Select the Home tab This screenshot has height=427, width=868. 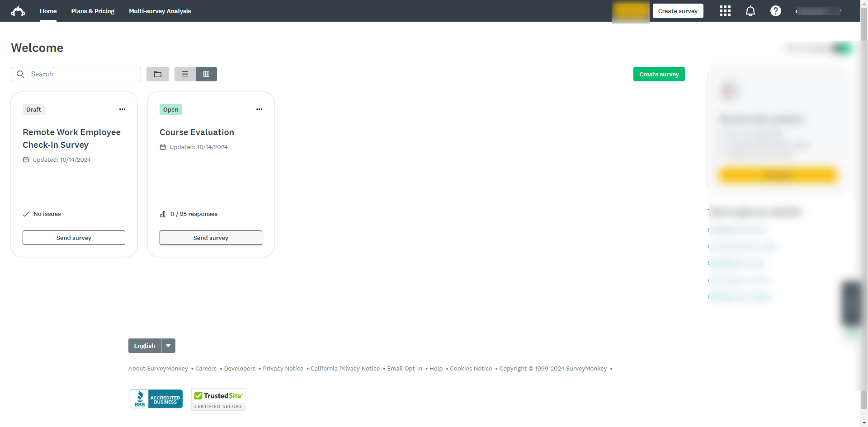[48, 11]
